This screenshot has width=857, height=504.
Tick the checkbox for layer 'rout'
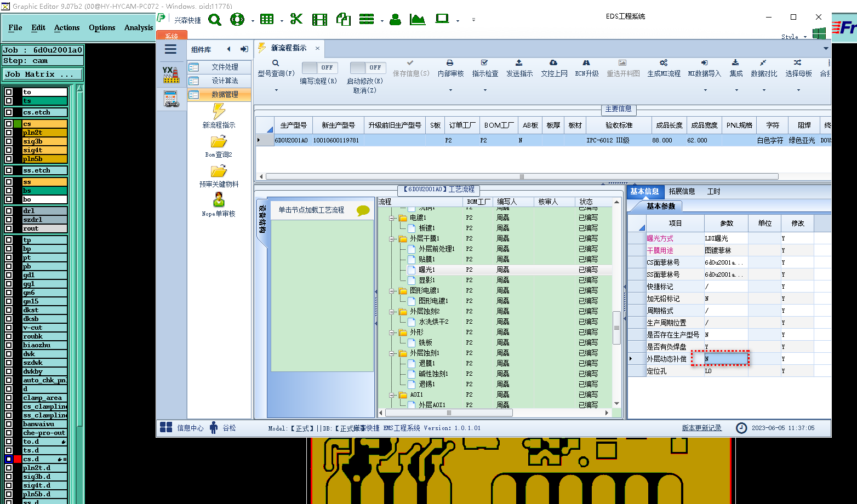tap(9, 228)
